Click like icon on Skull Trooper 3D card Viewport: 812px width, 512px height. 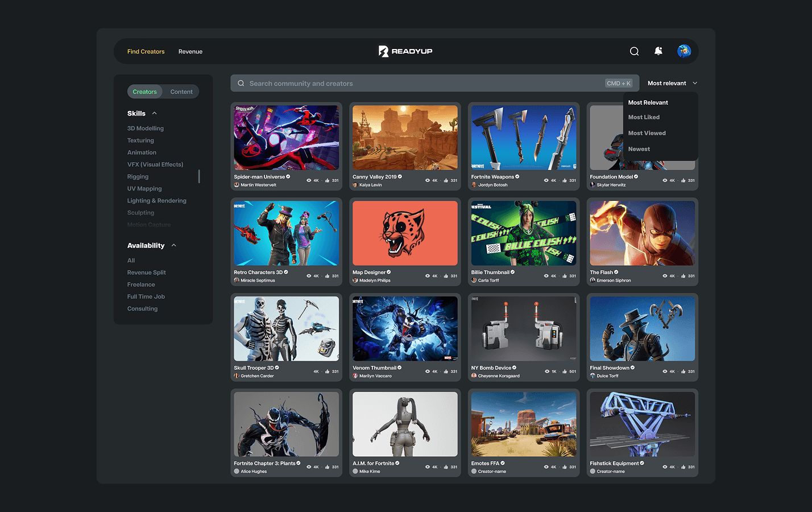click(x=328, y=371)
